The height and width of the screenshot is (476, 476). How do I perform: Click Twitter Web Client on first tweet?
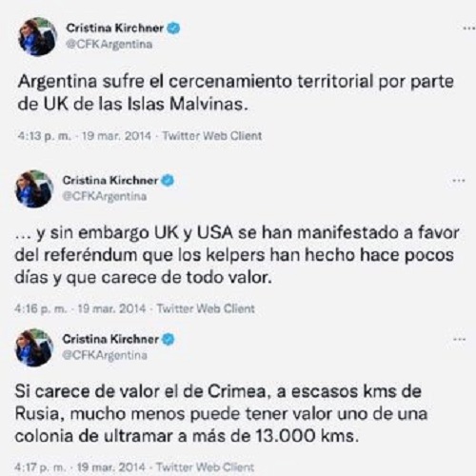[212, 136]
